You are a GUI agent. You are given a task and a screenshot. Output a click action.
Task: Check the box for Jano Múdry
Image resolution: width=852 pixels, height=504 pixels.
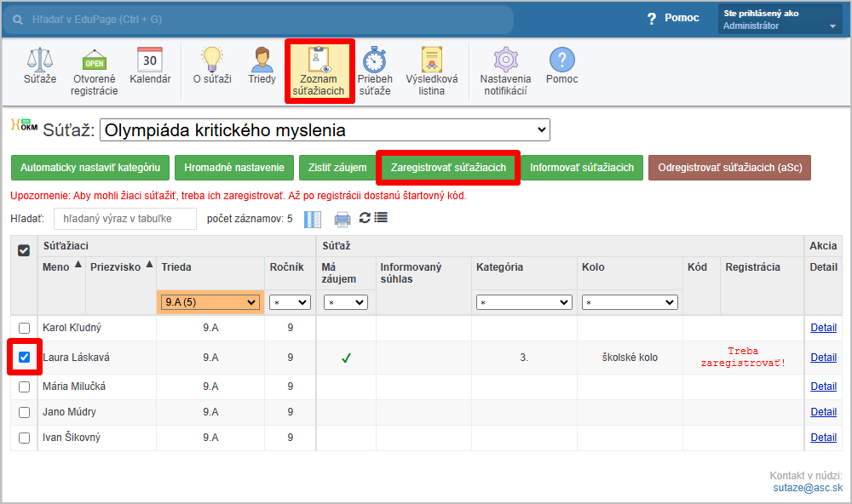click(24, 412)
